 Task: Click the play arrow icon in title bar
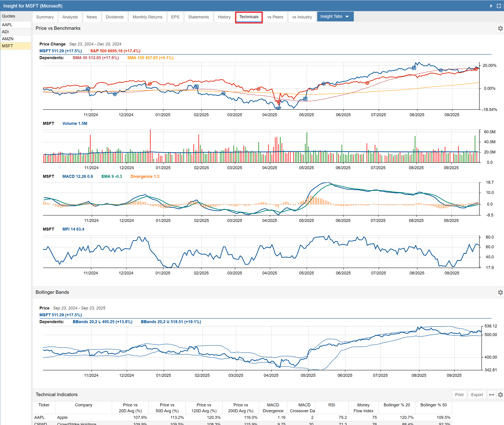(491, 6)
